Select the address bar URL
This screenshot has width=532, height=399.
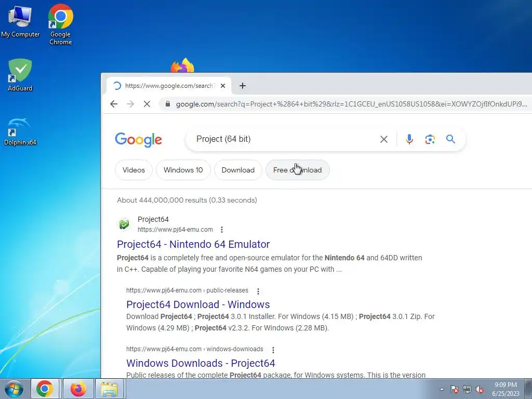pos(351,104)
